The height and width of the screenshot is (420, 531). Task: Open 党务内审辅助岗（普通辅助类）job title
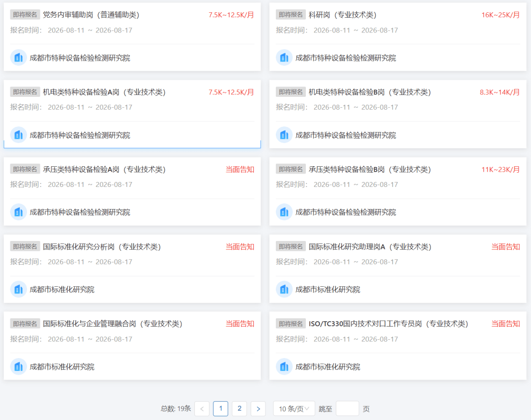pos(91,15)
